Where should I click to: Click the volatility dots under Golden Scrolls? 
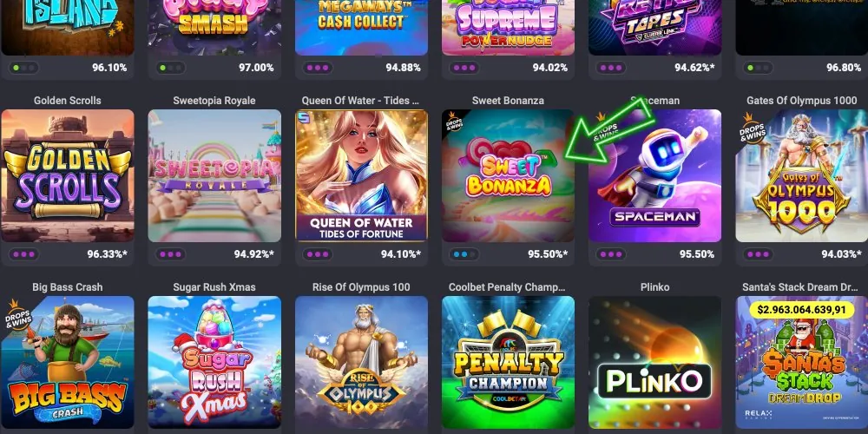pyautogui.click(x=23, y=254)
